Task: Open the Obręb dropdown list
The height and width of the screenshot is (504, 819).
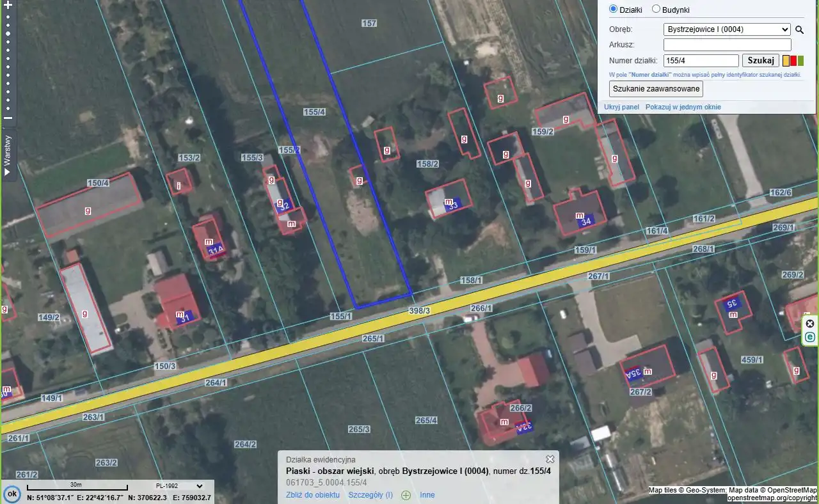Action: (727, 29)
